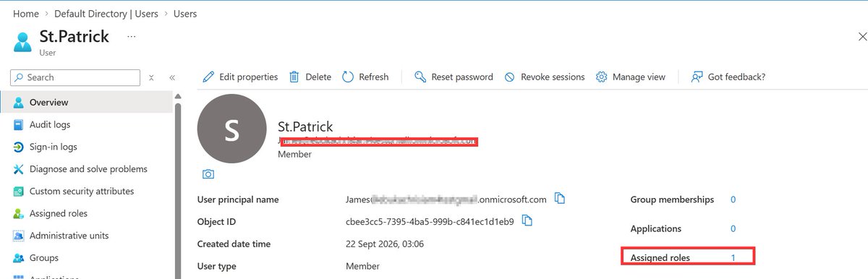Open Applications count 0
The height and width of the screenshot is (279, 868).
[733, 228]
